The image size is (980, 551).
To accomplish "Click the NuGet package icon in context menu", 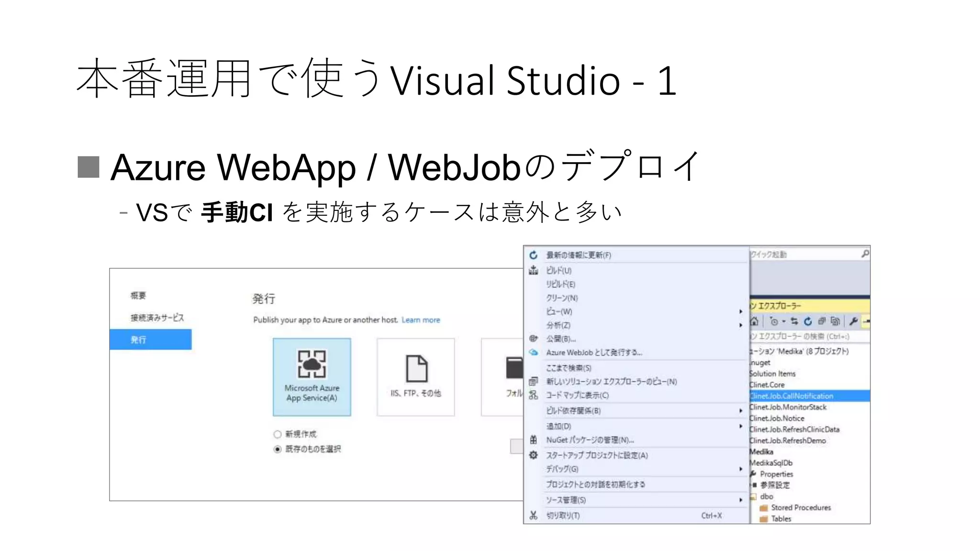I will pos(534,440).
